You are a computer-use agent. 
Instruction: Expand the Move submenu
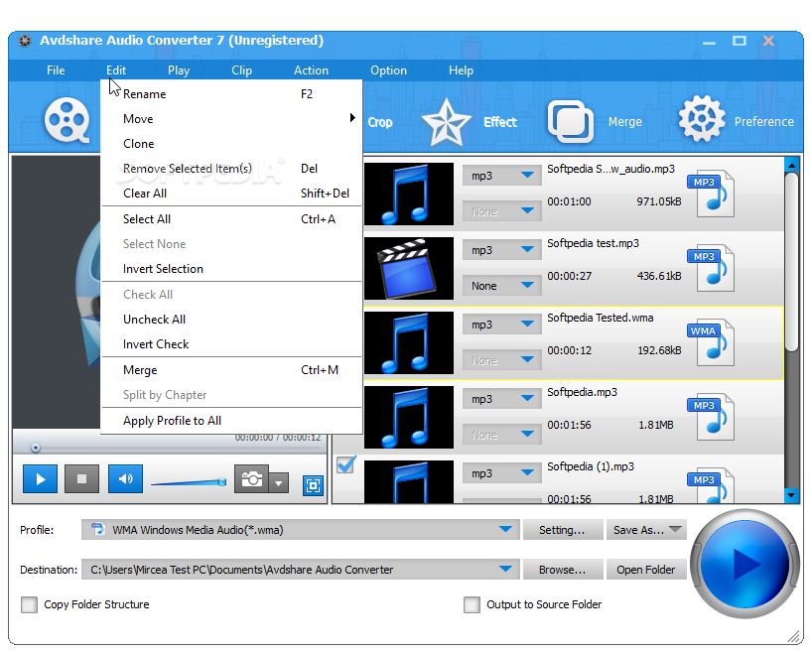(231, 118)
